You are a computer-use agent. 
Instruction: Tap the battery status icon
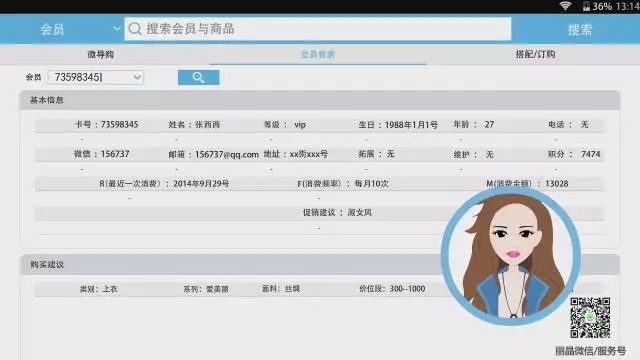tap(586, 6)
